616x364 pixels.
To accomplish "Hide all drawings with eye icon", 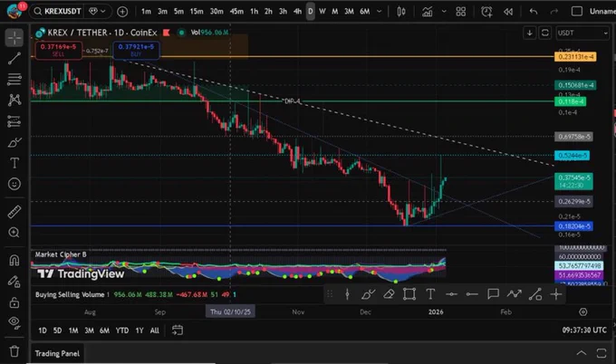I will 14,322.
